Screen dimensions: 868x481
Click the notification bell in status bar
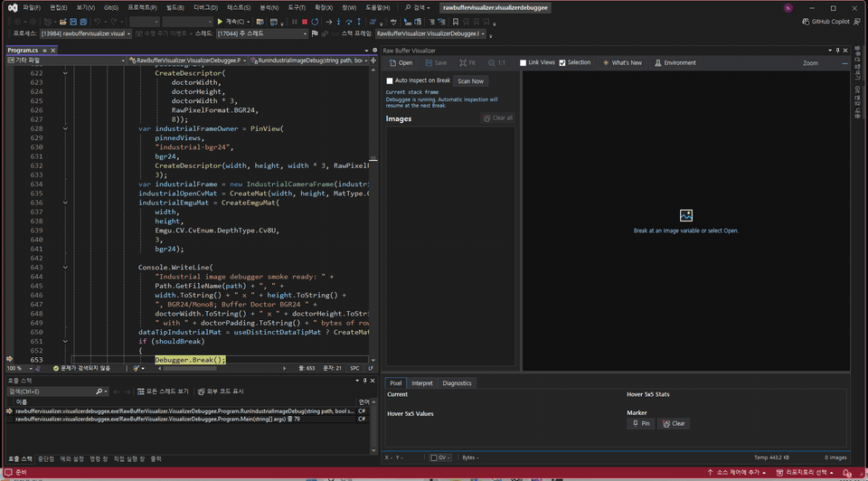point(846,473)
